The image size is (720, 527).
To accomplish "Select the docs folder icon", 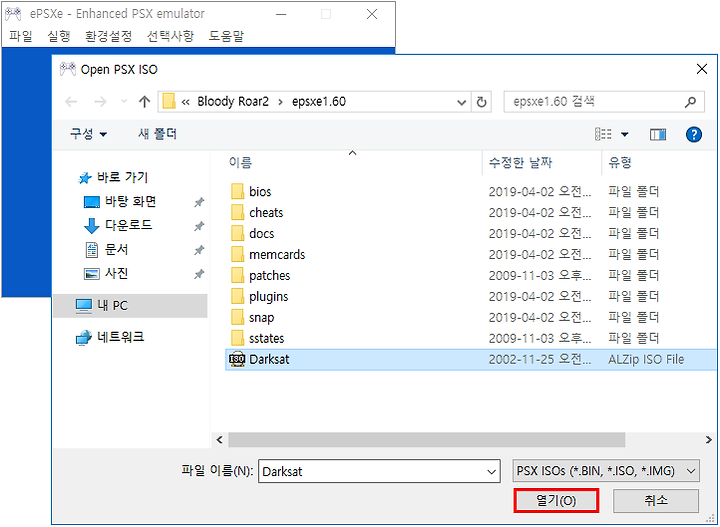I will (237, 234).
